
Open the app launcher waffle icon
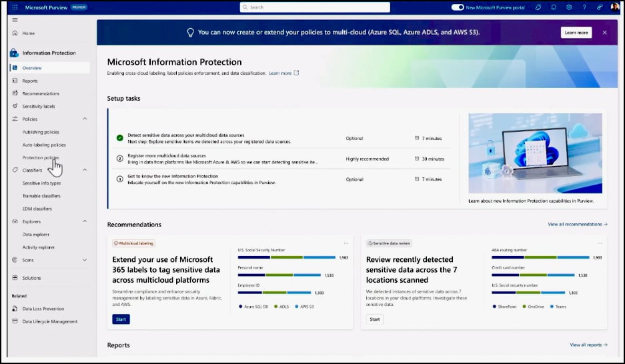[15, 7]
